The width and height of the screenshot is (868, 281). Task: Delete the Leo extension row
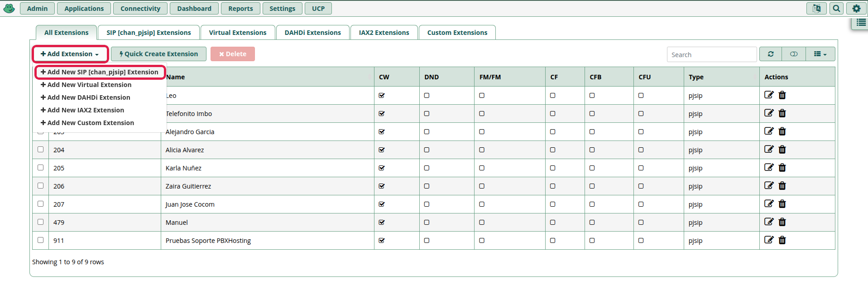point(782,95)
